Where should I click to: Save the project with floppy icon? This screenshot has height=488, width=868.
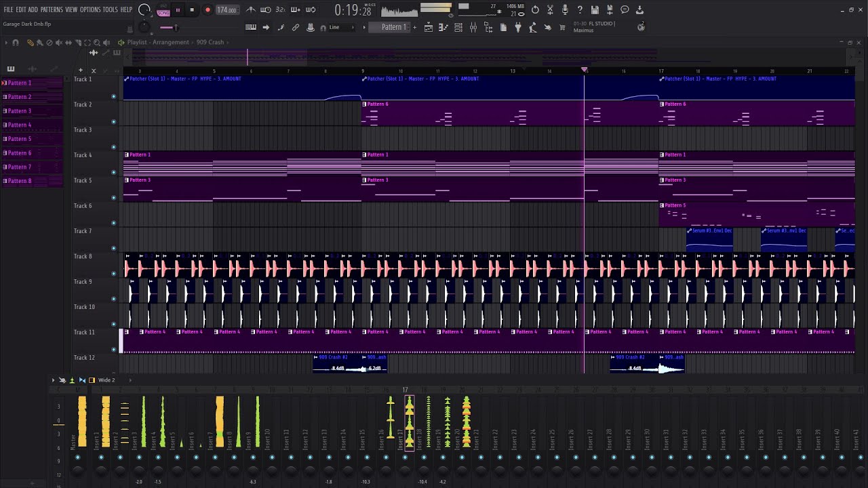[x=595, y=9]
